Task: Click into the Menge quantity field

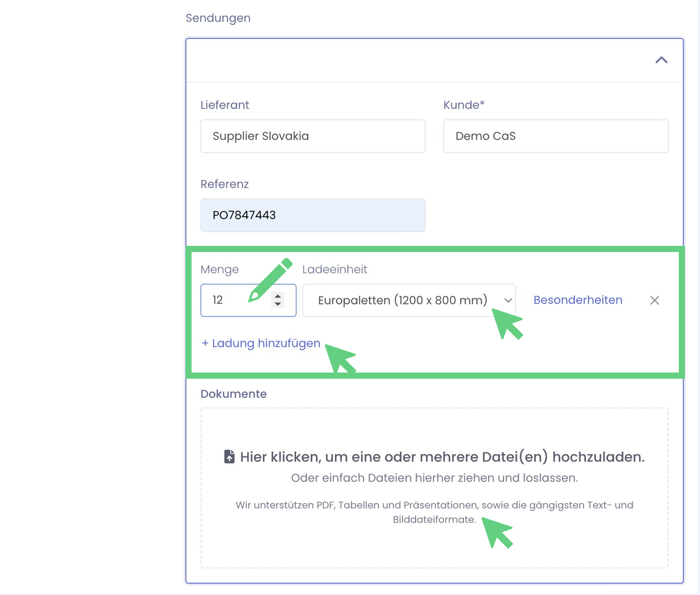Action: point(234,300)
